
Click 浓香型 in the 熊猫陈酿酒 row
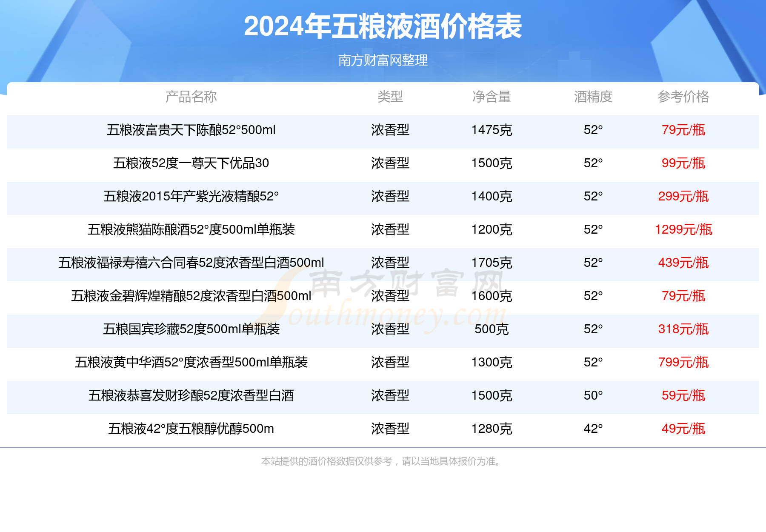(x=390, y=230)
